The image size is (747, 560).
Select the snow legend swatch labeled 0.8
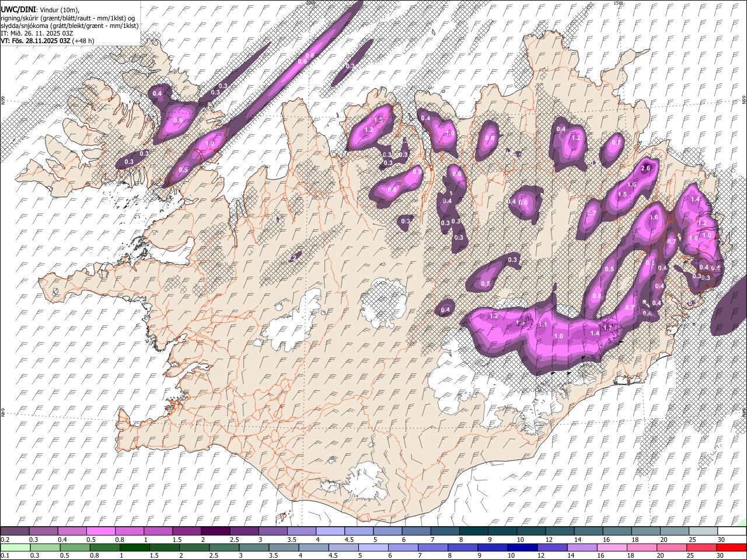pos(129,531)
